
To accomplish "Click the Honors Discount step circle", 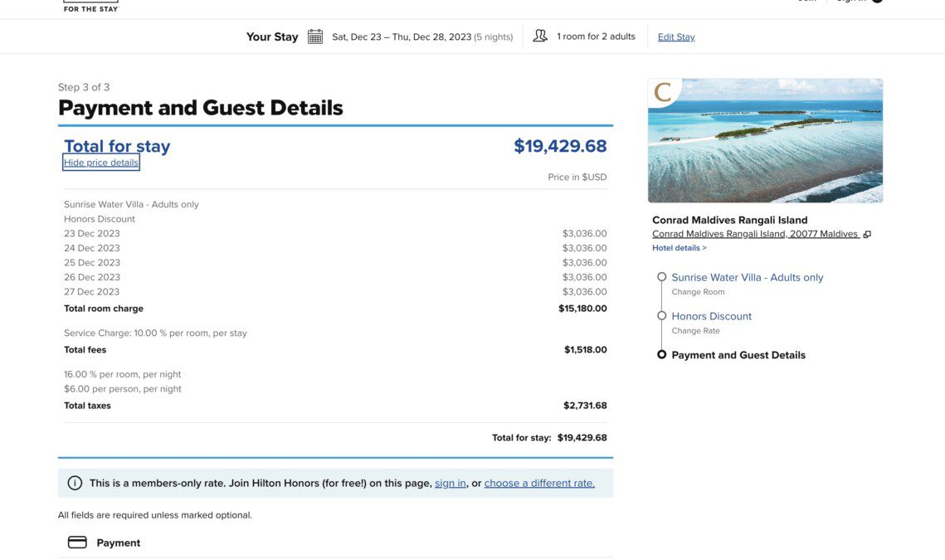I will click(x=662, y=315).
